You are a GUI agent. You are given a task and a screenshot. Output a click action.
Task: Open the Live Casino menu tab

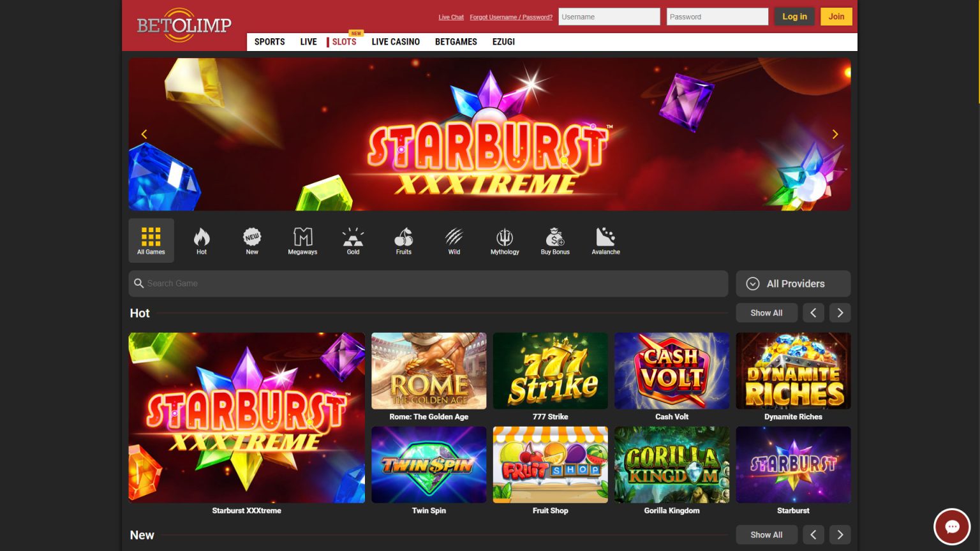pos(396,41)
